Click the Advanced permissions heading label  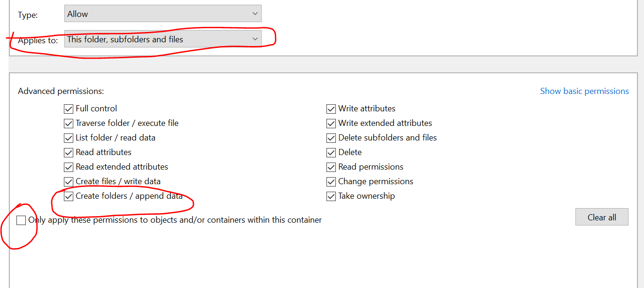tap(61, 91)
